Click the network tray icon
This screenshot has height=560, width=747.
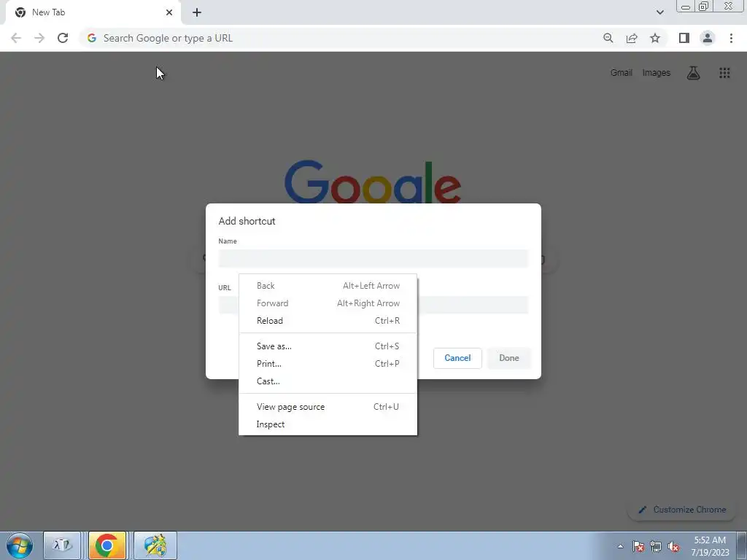click(x=656, y=547)
